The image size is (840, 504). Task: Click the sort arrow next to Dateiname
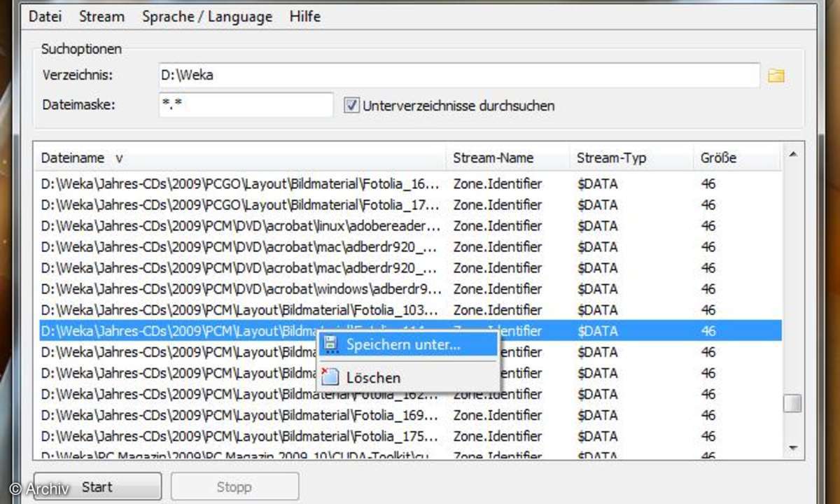coord(119,158)
